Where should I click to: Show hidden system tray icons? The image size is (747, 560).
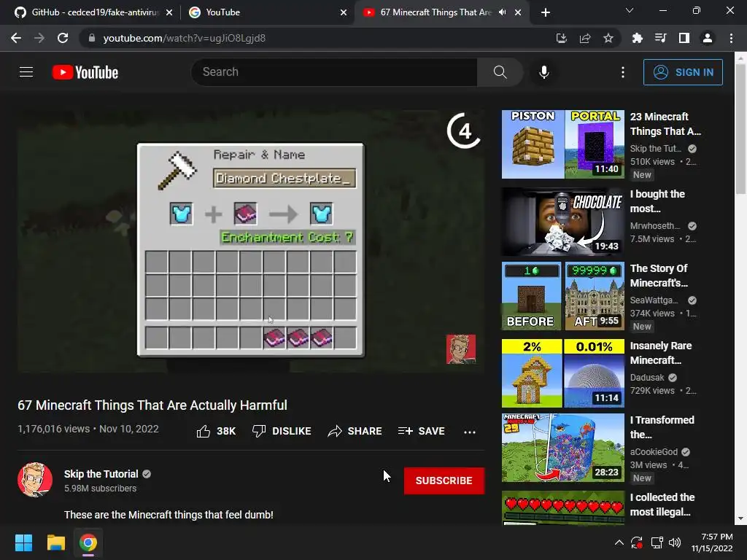(x=619, y=542)
